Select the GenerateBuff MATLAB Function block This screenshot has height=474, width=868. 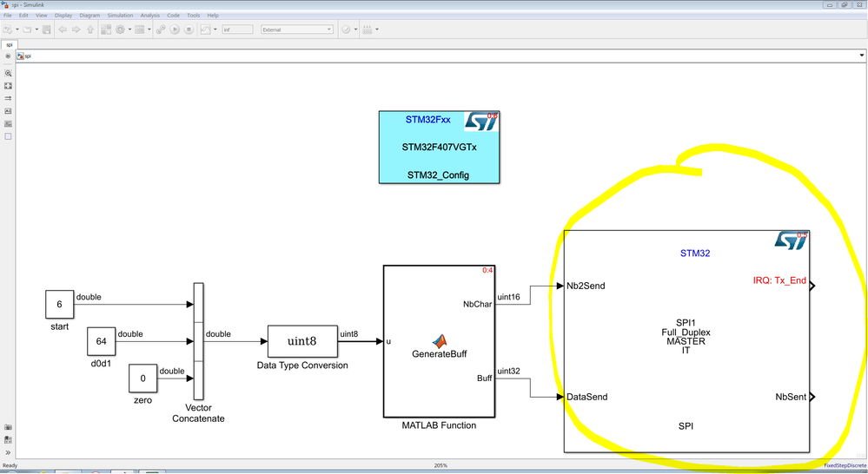(439, 341)
